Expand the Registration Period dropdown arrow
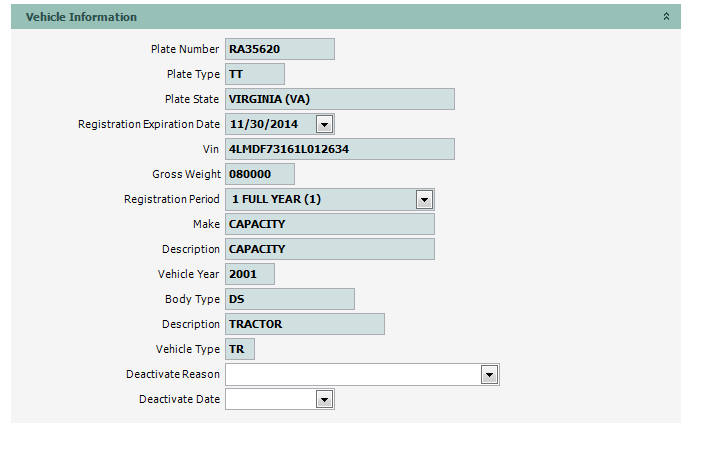The height and width of the screenshot is (449, 722). pyautogui.click(x=424, y=199)
